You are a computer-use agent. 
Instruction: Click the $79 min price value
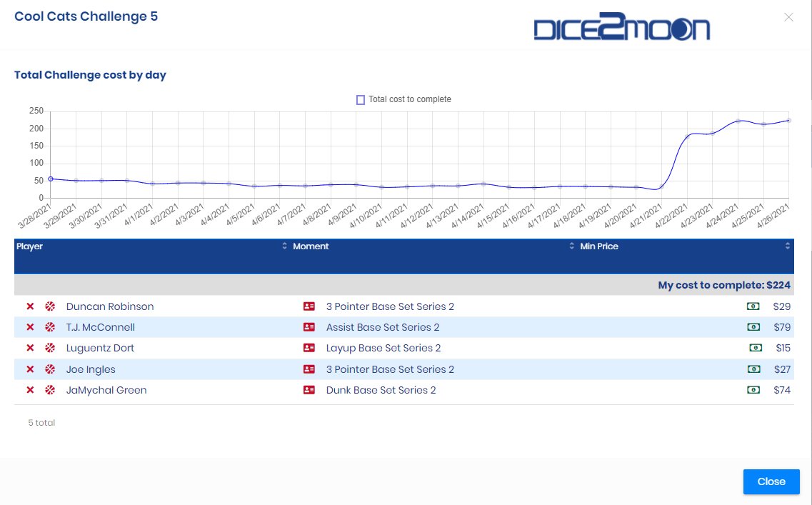pyautogui.click(x=782, y=327)
